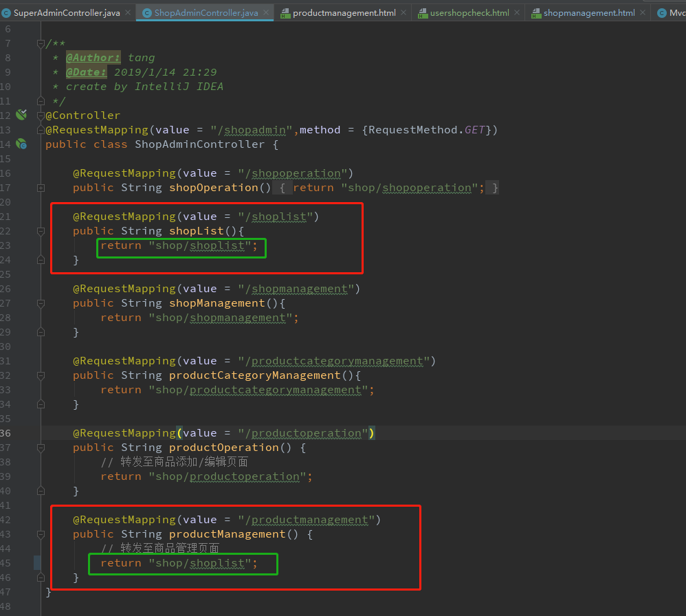Click the class gutter icon on line 14
Viewport: 686px width, 616px height.
point(21,144)
